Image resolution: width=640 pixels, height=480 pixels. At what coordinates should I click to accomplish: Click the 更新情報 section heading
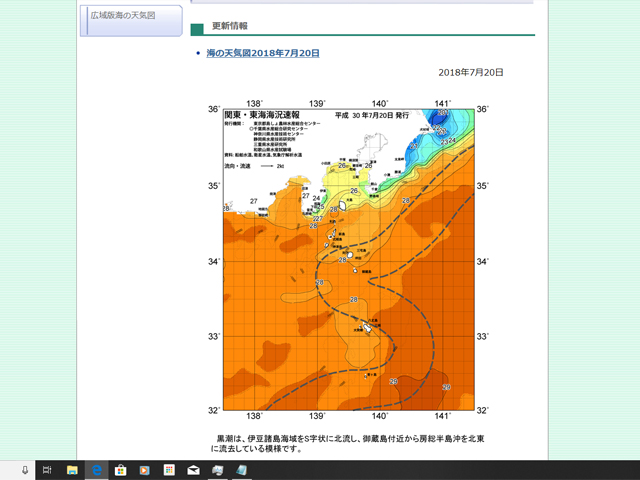coord(230,25)
